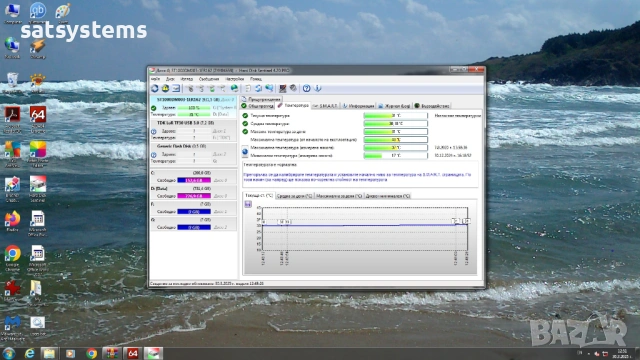Open the Изглед menu
The height and width of the screenshot is (360, 640).
(187, 79)
